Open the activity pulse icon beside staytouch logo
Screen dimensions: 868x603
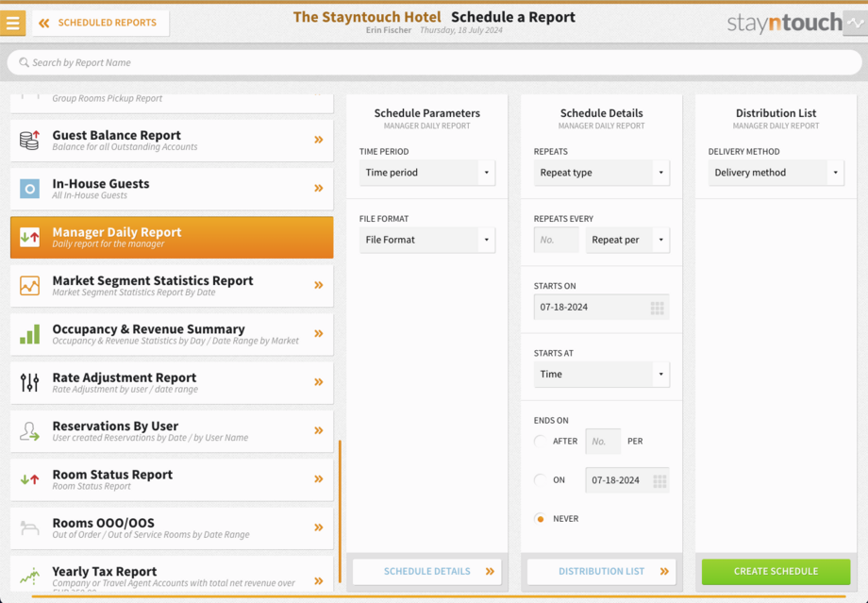click(856, 24)
